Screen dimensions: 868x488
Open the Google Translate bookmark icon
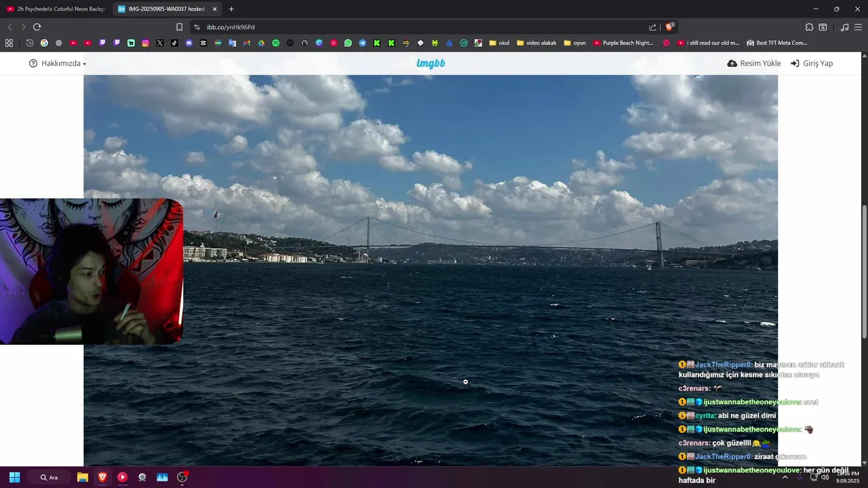pyautogui.click(x=232, y=43)
